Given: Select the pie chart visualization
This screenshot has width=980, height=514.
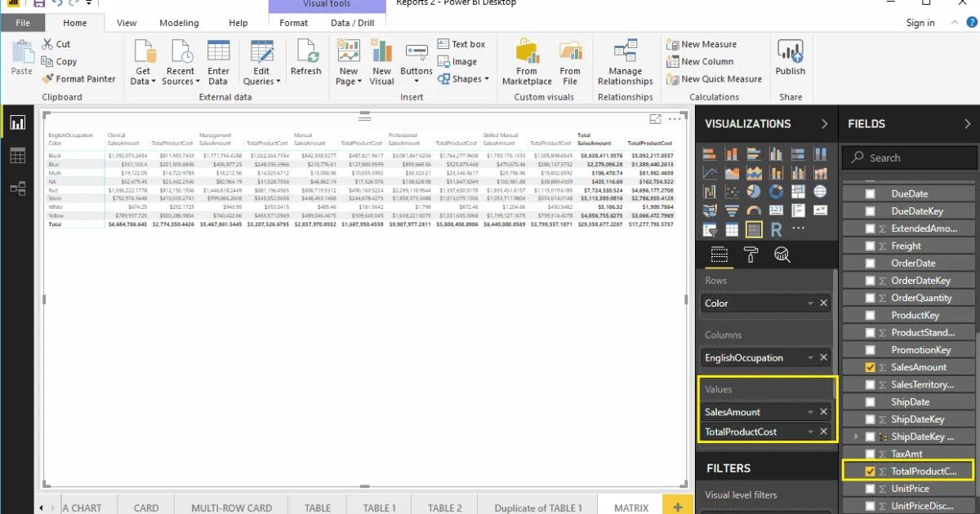Looking at the screenshot, I should click(753, 191).
